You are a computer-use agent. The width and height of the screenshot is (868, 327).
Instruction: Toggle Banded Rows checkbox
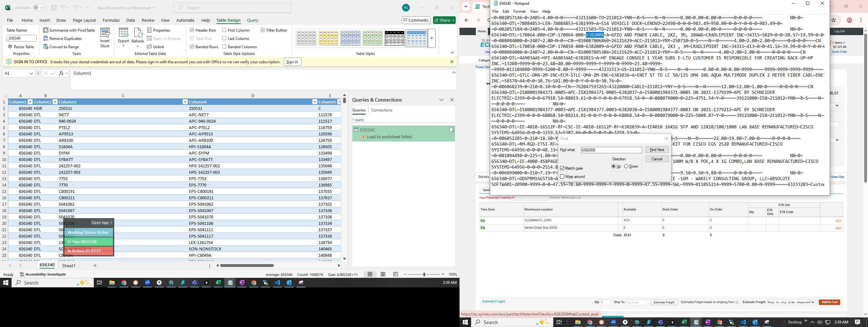tap(192, 47)
